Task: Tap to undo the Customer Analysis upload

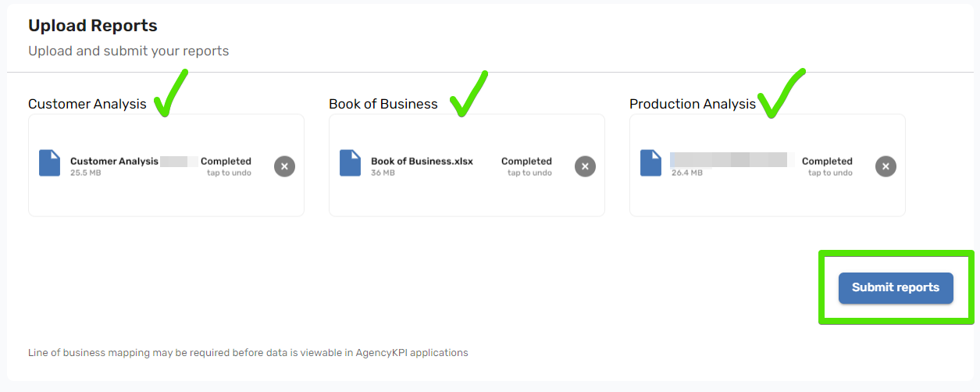Action: click(229, 173)
